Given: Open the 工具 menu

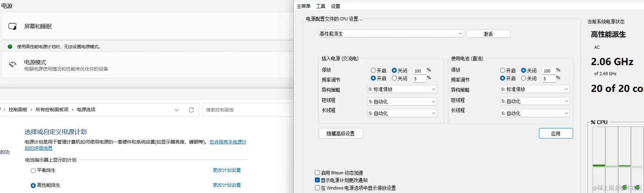Looking at the screenshot, I should click(321, 6).
